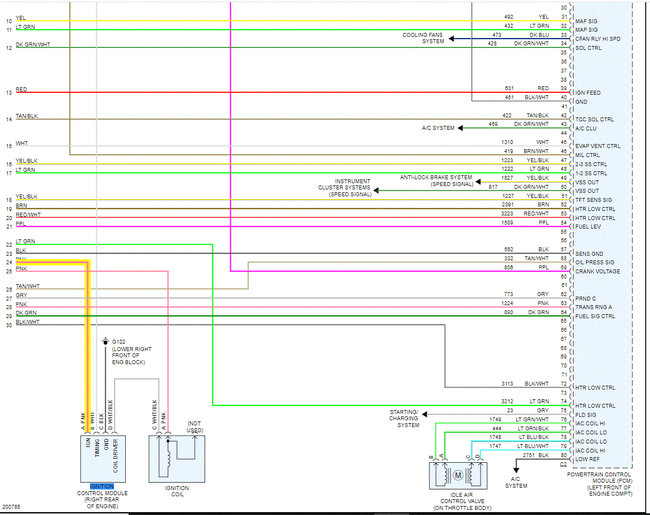Click the CRANK VOLTAGE label
This screenshot has height=515, width=650.
[598, 272]
